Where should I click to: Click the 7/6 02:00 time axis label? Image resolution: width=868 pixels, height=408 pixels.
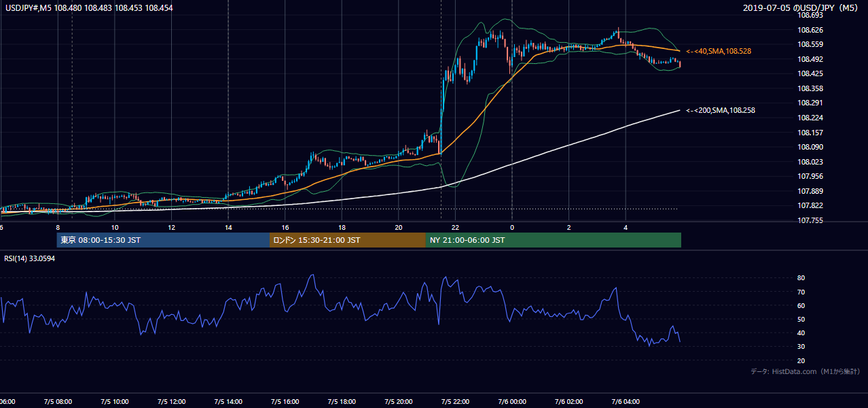click(x=568, y=402)
